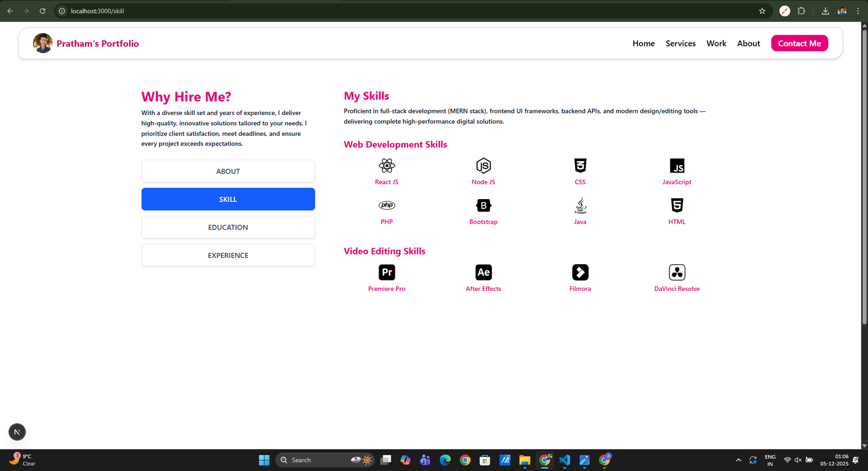The height and width of the screenshot is (471, 868).
Task: Show the EXPERIENCE section tab
Action: click(x=228, y=256)
